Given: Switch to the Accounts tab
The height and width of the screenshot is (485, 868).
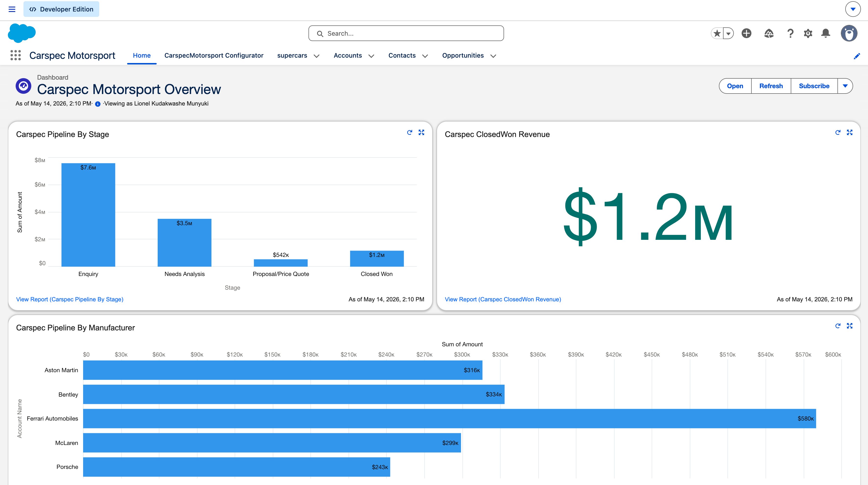Looking at the screenshot, I should tap(348, 55).
